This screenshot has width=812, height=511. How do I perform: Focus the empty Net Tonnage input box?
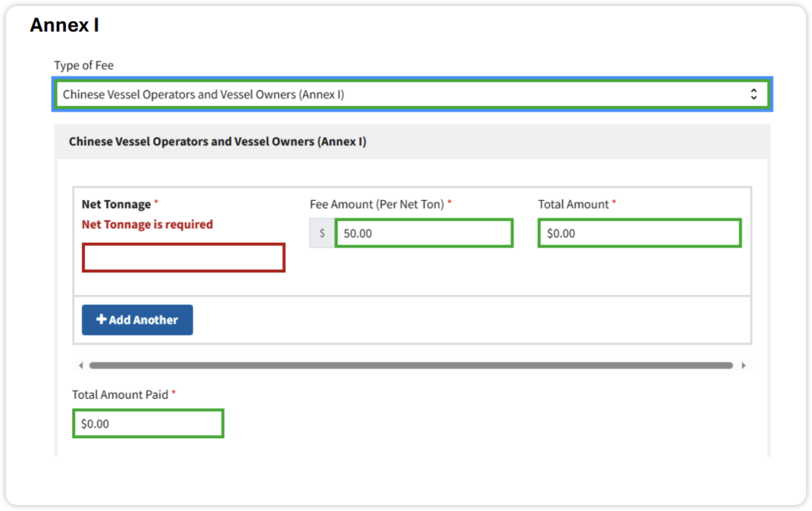[183, 257]
